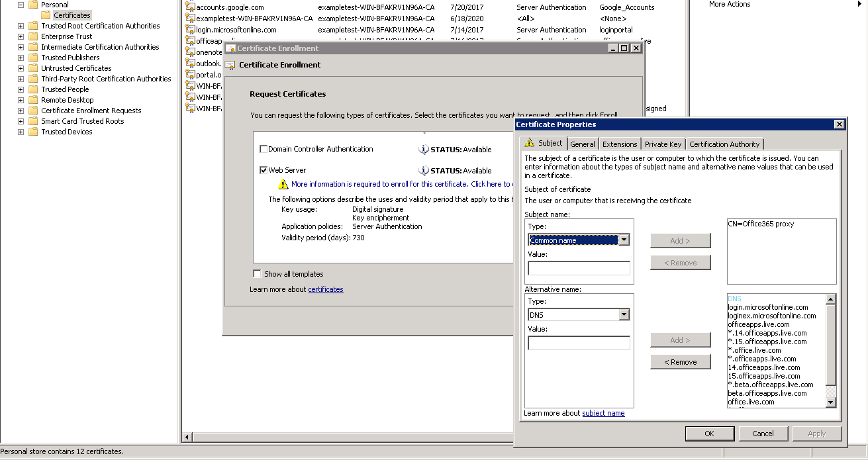Select the Enterprise Trust folder icon
This screenshot has width=868, height=460.
tap(33, 36)
